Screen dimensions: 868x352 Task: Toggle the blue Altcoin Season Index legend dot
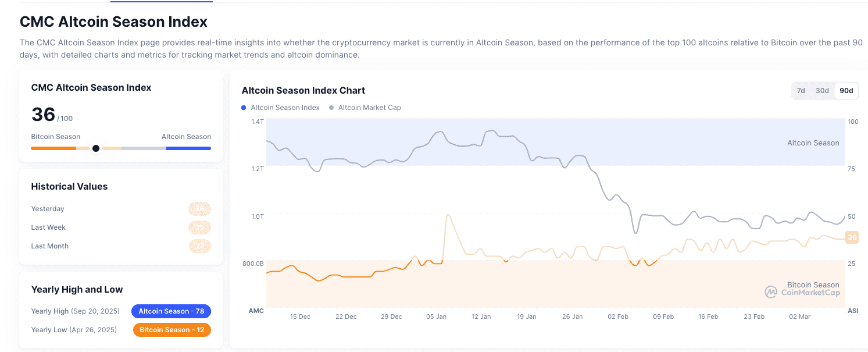click(x=244, y=108)
